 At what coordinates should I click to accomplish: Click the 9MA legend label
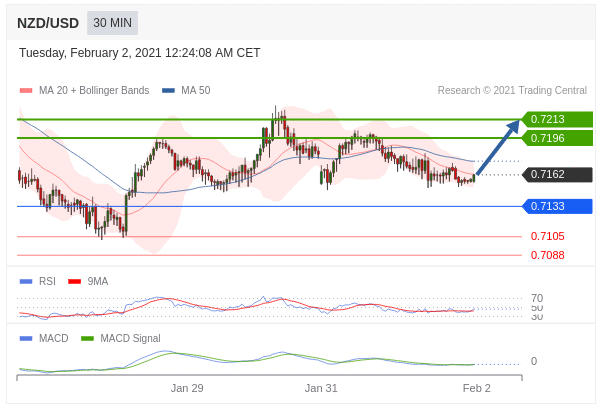98,281
